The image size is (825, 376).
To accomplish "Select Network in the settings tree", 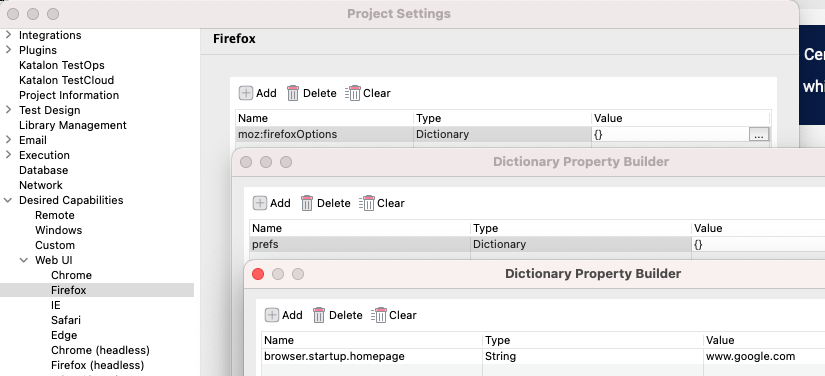I will point(41,185).
